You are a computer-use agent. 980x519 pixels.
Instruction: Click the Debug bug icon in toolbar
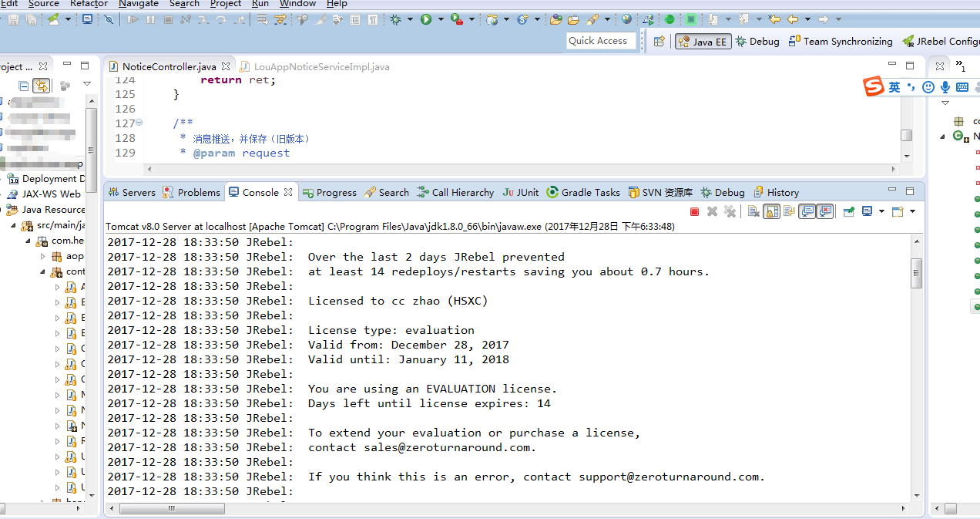pyautogui.click(x=395, y=19)
